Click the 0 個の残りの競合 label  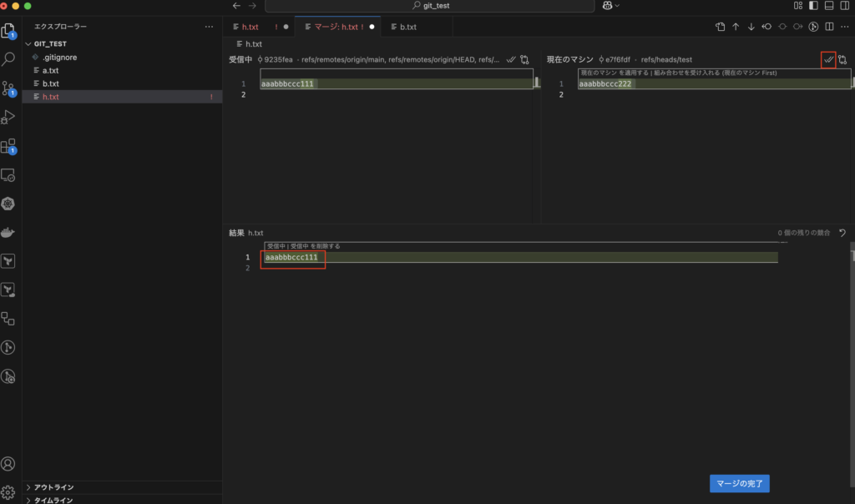point(804,233)
